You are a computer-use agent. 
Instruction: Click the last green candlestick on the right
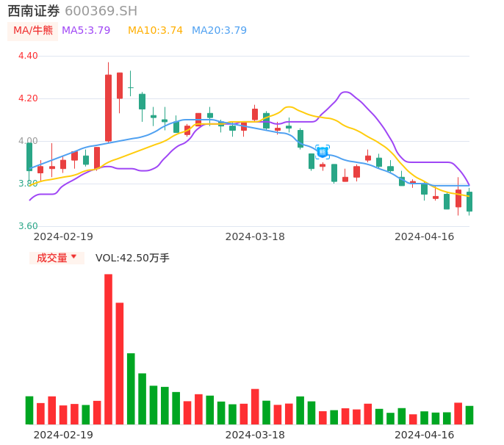(469, 201)
